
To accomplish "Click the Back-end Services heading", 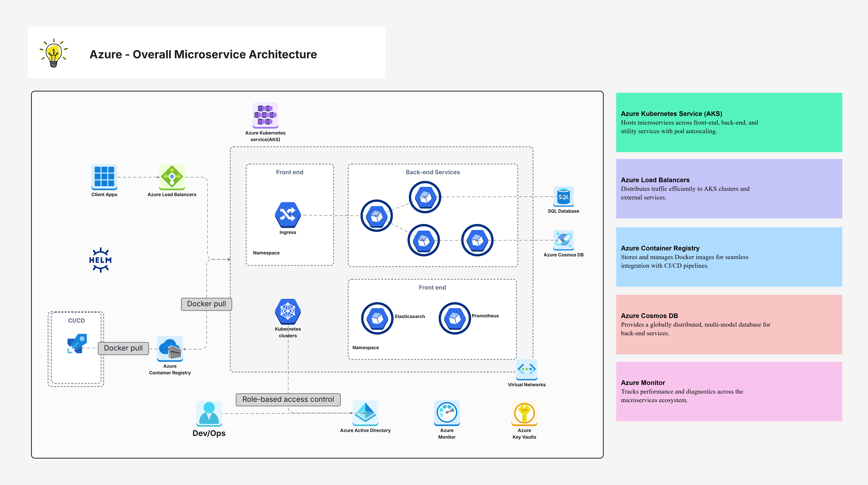I will [x=433, y=172].
